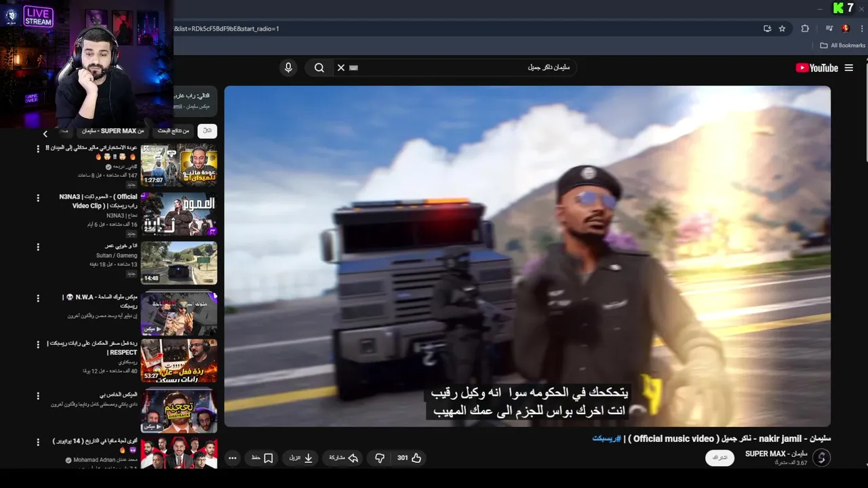Save the video via حفظ bookmark button

click(262, 458)
